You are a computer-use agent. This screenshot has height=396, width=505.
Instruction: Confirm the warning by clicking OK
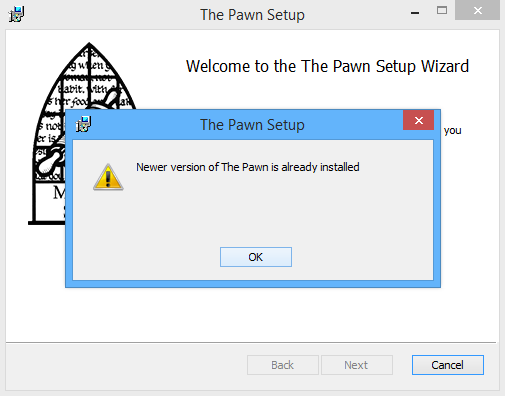pyautogui.click(x=256, y=257)
